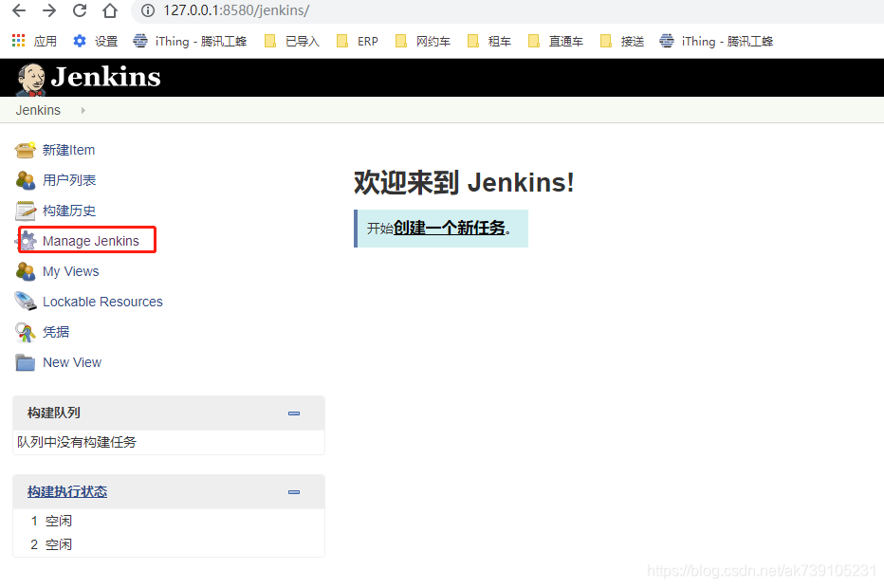The height and width of the screenshot is (588, 884).
Task: Click the New View folder icon
Action: point(26,362)
